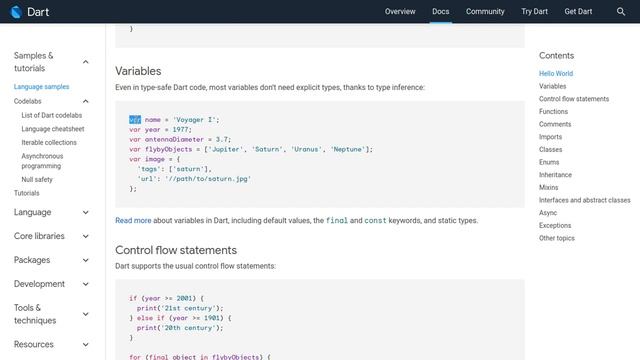Click the Dart logo icon
640x360 pixels.
16,12
